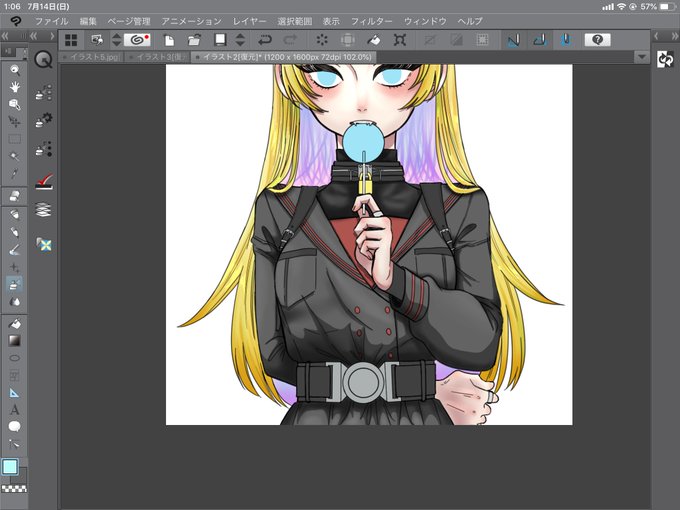Select the Brush tool

(15, 232)
